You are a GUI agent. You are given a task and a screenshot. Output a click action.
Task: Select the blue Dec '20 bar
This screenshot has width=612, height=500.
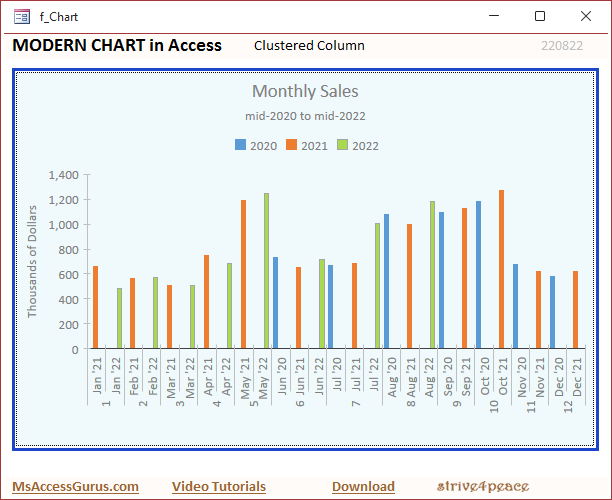tap(552, 313)
